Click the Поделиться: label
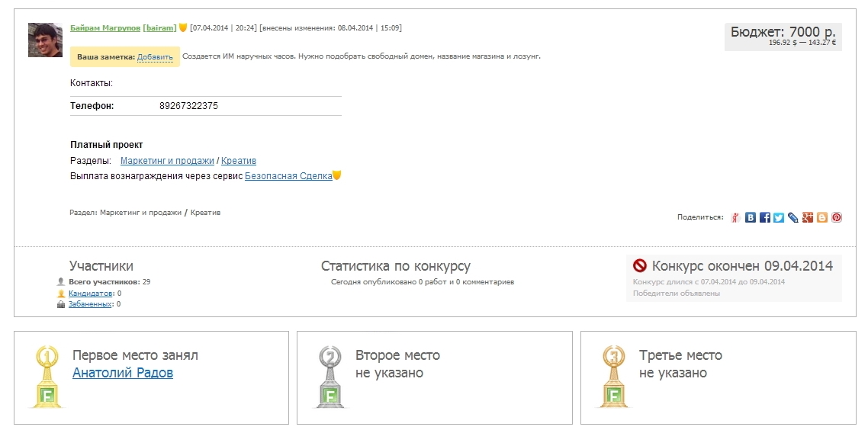868x430 pixels. [700, 217]
